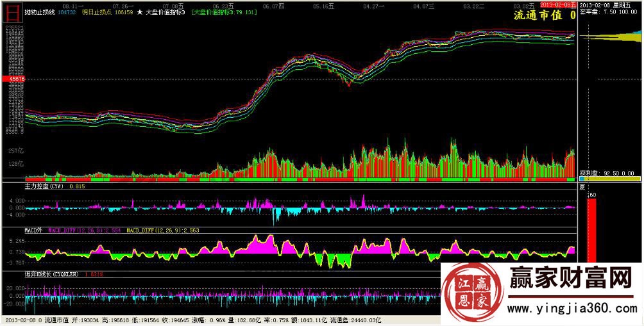Select the 博弈K线长 (CYQKLEN) panel title
Screen dimensions: 644x326
(x=51, y=273)
